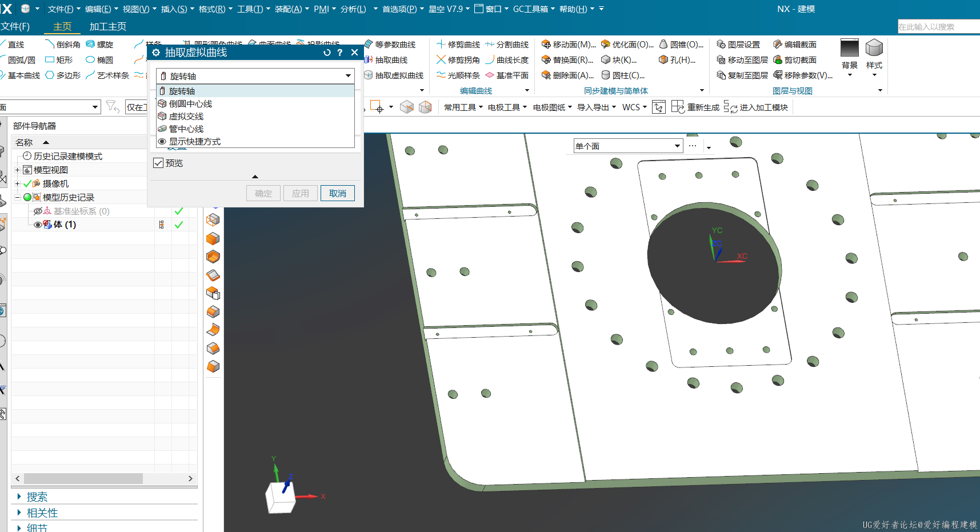
Task: Open the 电极工具 menu button
Action: pos(507,107)
